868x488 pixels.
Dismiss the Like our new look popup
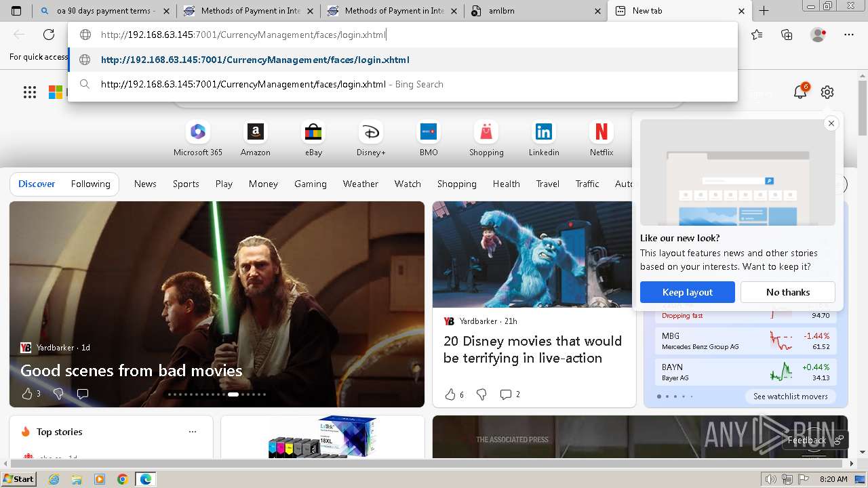[x=831, y=123]
